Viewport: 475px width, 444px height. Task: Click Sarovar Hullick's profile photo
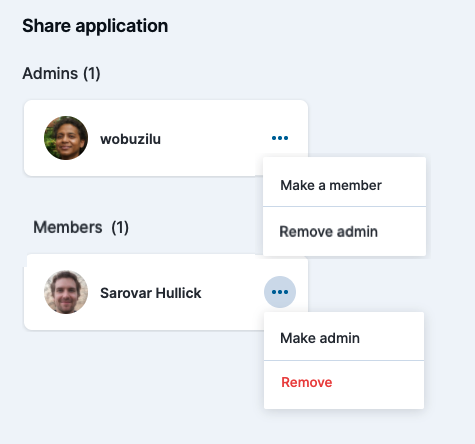[x=66, y=292]
